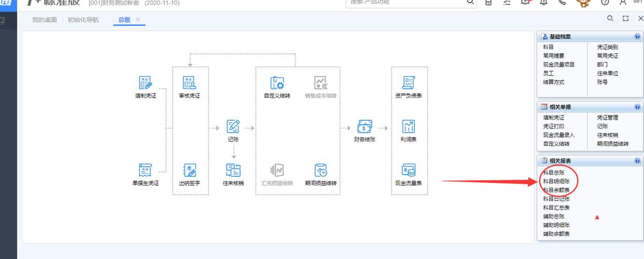Screen dimensions: 644x259
Task: Open the 往来核销 icon
Action: tap(233, 170)
